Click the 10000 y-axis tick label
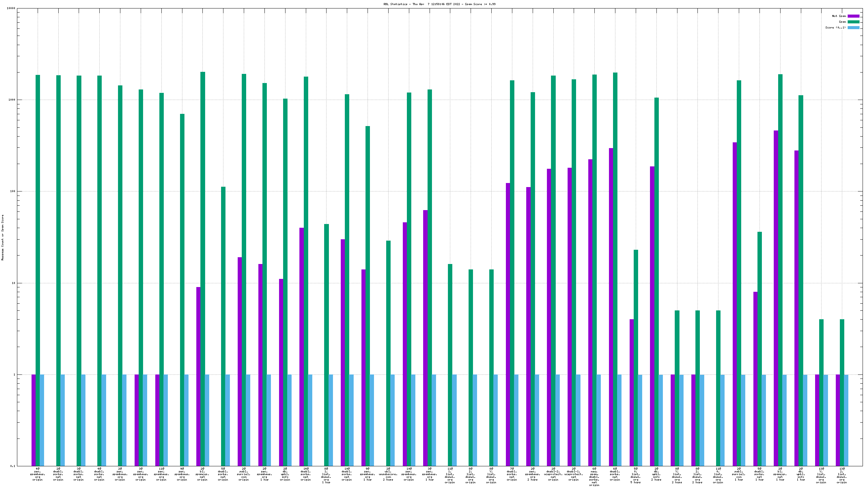 (11, 8)
